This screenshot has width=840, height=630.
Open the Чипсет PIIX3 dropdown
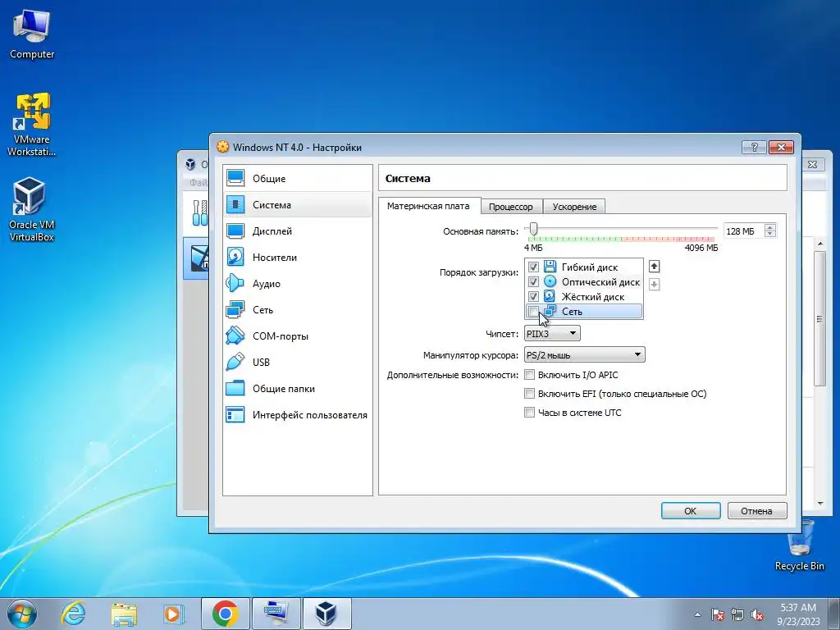[552, 333]
